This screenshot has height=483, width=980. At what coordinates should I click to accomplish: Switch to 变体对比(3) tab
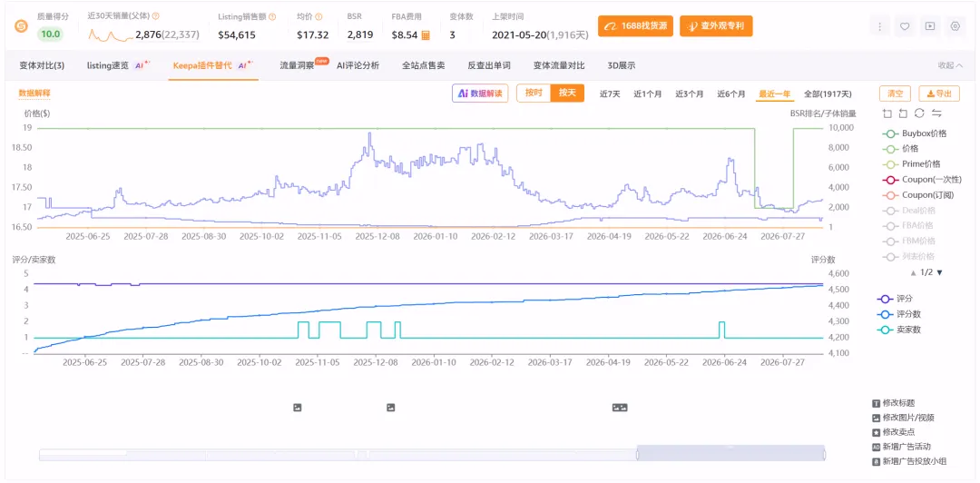(42, 65)
